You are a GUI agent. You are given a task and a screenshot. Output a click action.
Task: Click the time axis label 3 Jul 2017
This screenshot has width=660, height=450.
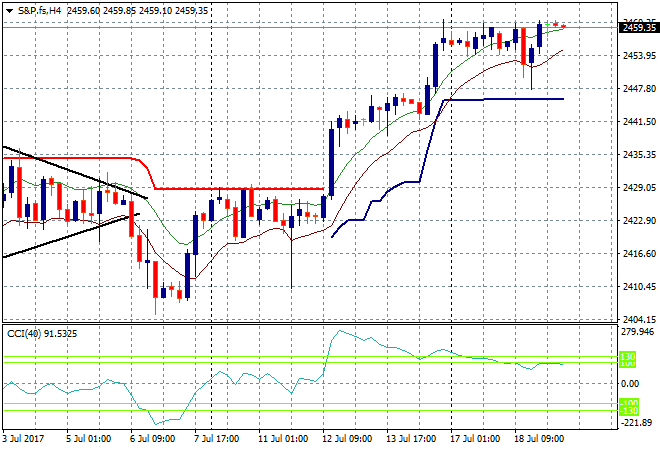click(x=23, y=439)
